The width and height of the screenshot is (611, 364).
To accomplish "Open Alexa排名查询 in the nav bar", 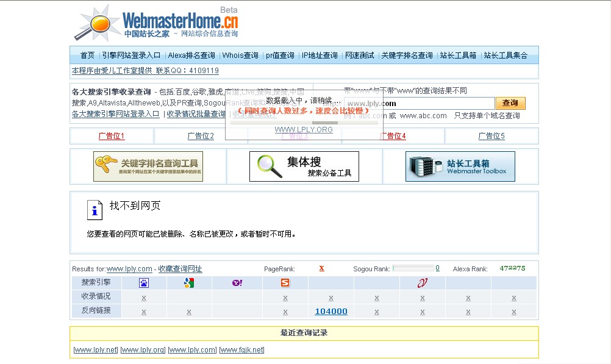I will (x=191, y=55).
